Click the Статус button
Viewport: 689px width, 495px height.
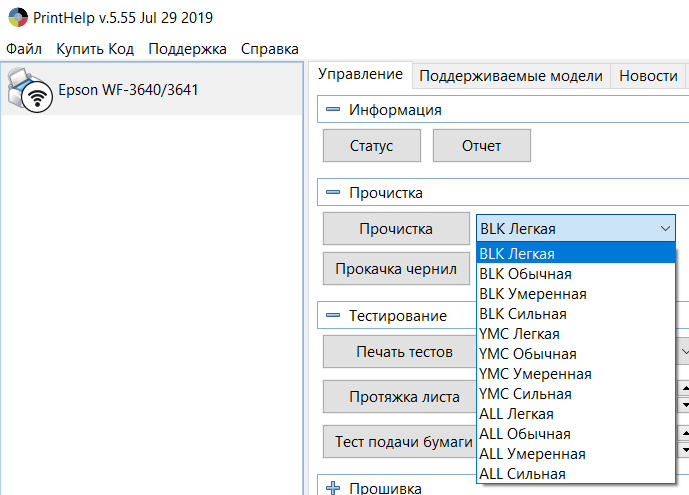[x=371, y=146]
